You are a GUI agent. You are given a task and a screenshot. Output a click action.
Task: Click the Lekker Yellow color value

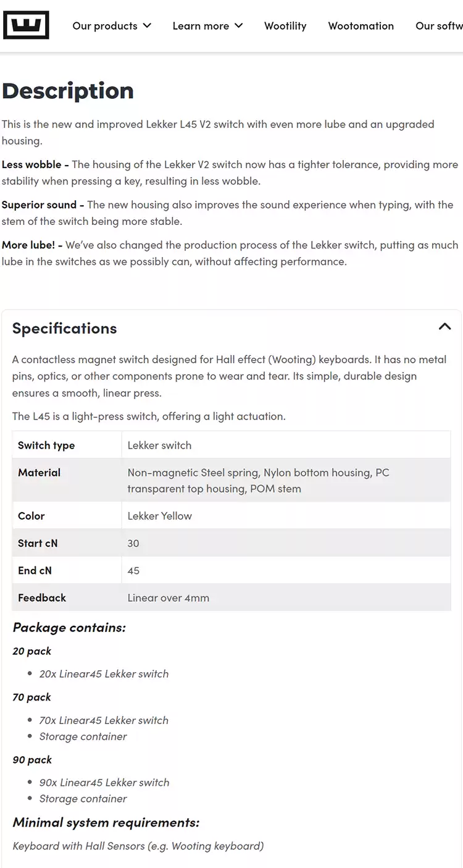[159, 516]
